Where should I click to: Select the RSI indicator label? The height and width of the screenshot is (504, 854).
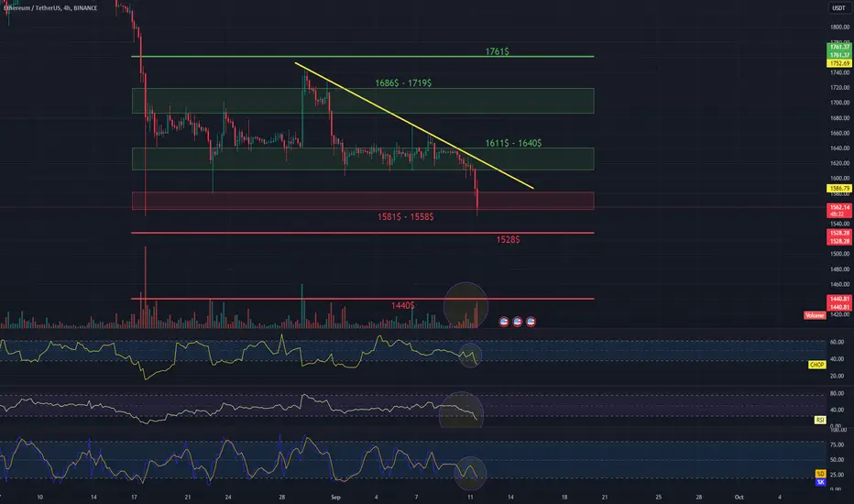coord(820,420)
